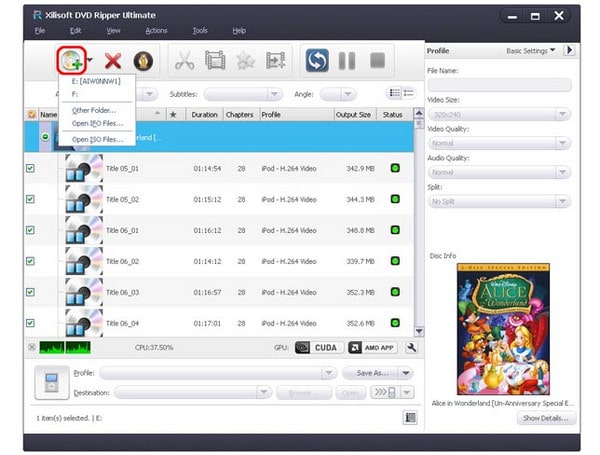The image size is (600, 455).
Task: Open the Tools menu
Action: tap(200, 31)
